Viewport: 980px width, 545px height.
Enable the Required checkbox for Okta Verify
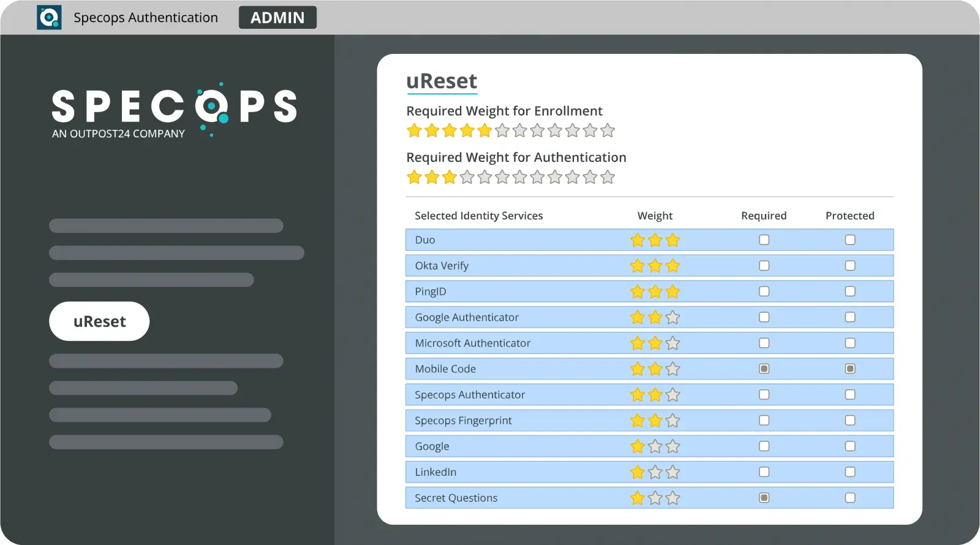coord(764,265)
